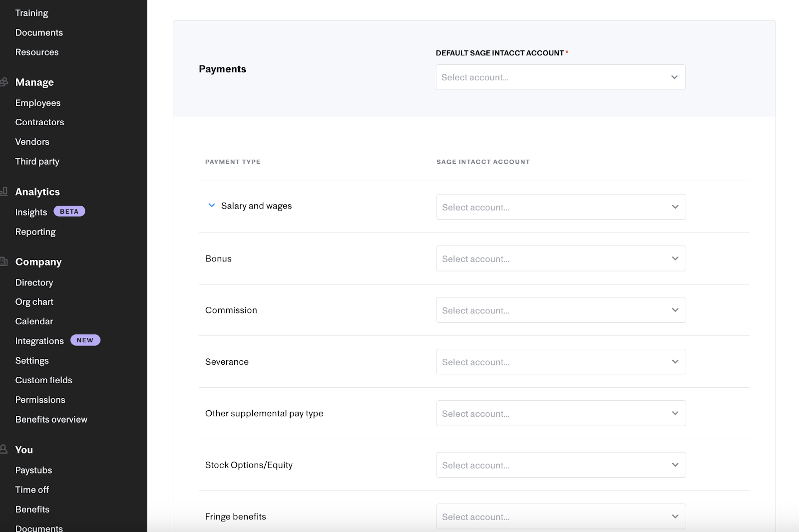Click the SAGE INTACCT ACCOUNT column header

pos(483,162)
